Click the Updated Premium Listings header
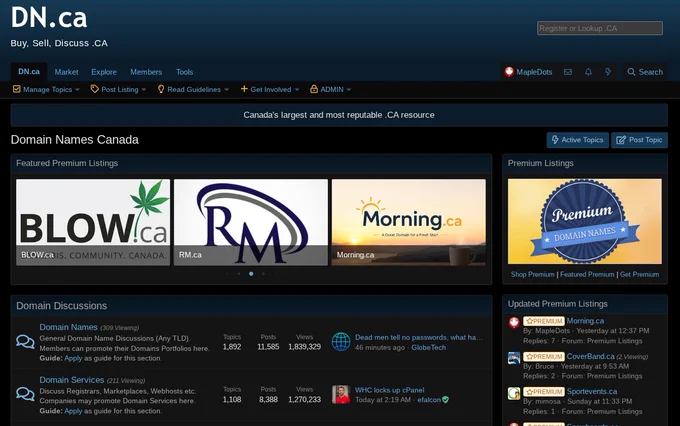 557,304
